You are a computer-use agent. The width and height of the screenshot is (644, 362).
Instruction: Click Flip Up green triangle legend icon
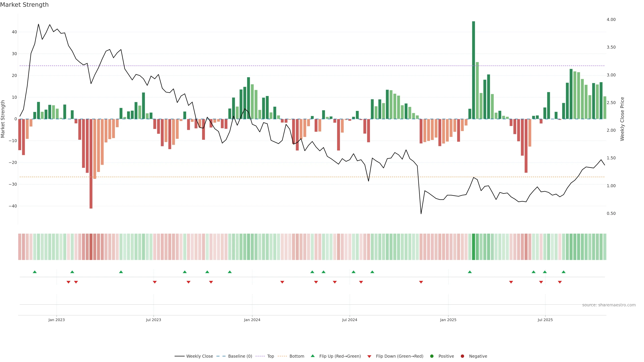pyautogui.click(x=312, y=356)
